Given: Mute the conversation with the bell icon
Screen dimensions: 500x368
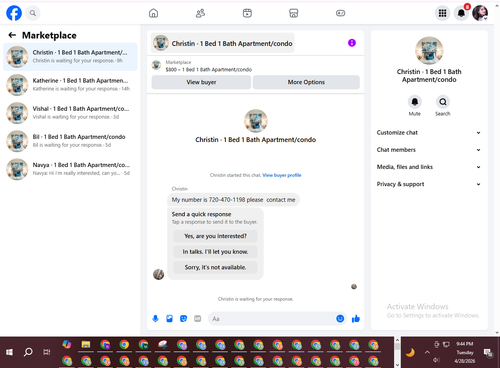Looking at the screenshot, I should coord(415,102).
